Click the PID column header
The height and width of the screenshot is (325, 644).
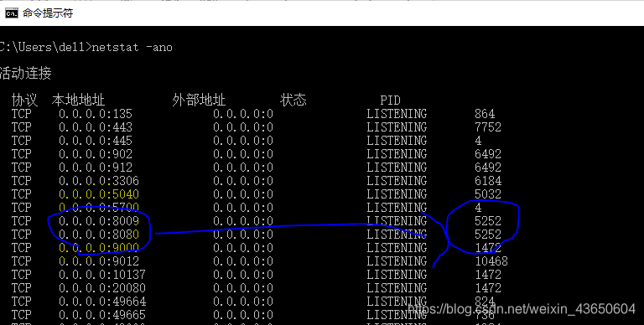click(390, 101)
